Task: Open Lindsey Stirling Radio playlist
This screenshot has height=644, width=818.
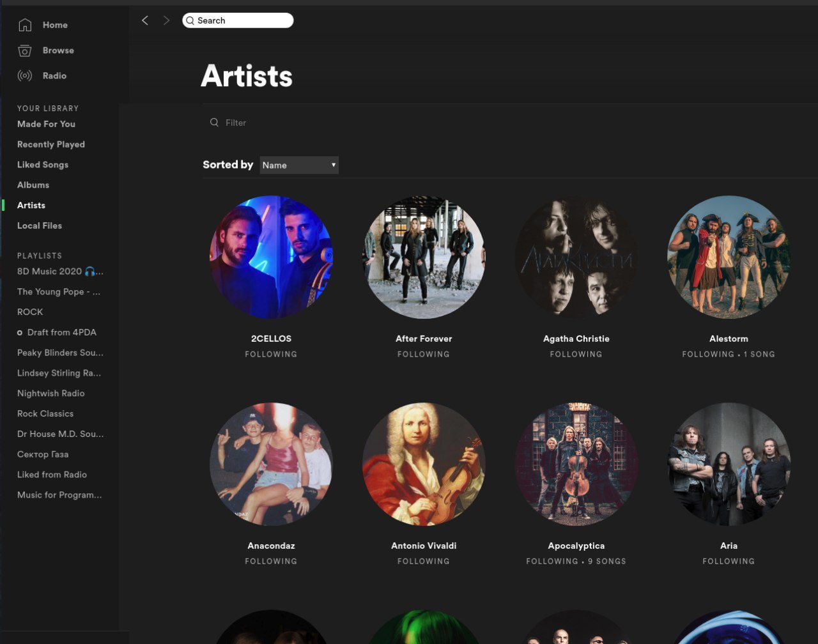Action: [59, 373]
